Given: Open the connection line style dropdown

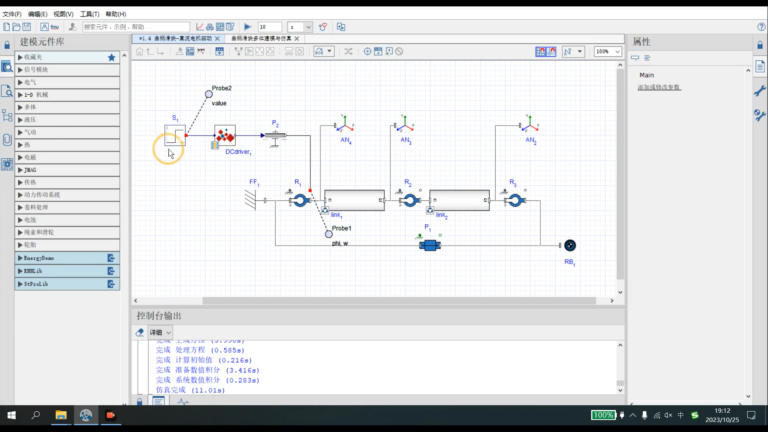Looking at the screenshot, I should coord(573,51).
